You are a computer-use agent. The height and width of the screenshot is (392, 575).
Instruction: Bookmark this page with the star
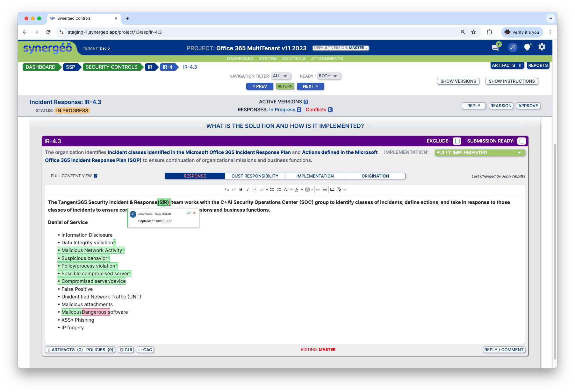click(473, 32)
